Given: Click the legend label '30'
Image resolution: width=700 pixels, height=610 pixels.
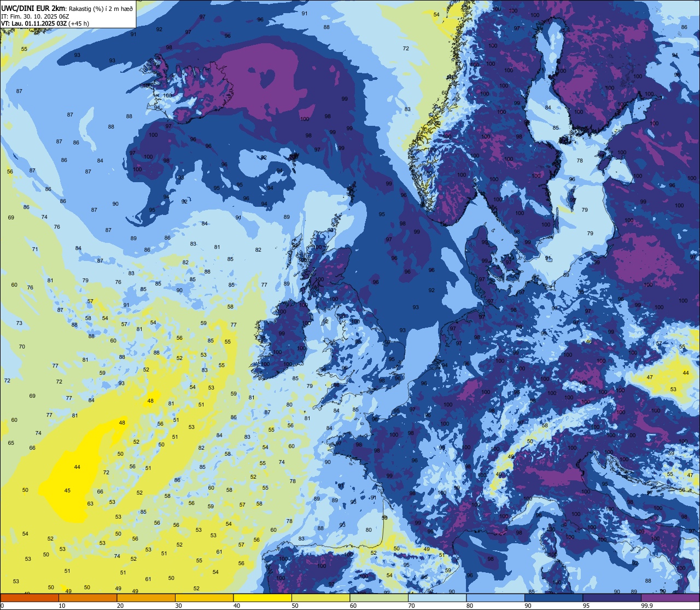Looking at the screenshot, I should 178,606.
